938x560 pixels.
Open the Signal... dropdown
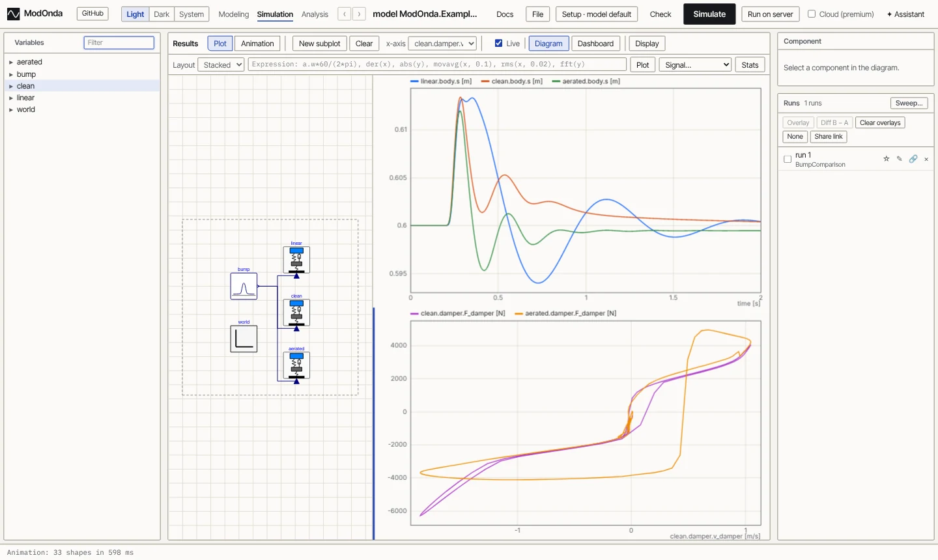pos(695,64)
